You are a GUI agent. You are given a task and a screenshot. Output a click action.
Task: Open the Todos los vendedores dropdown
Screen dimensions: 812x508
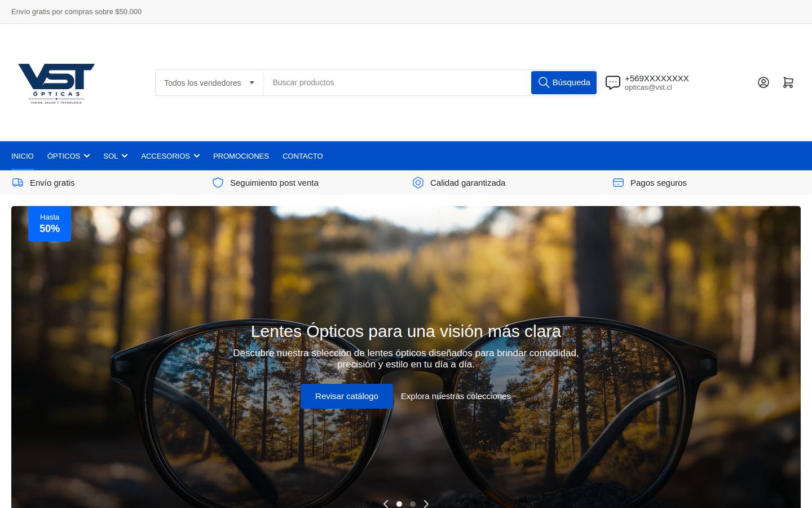point(209,83)
